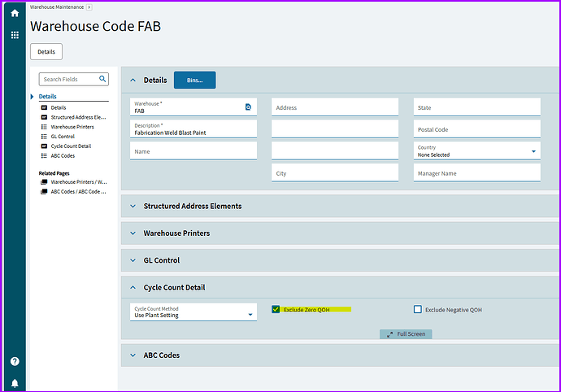Click the Name input field
The height and width of the screenshot is (392, 561).
(x=194, y=151)
